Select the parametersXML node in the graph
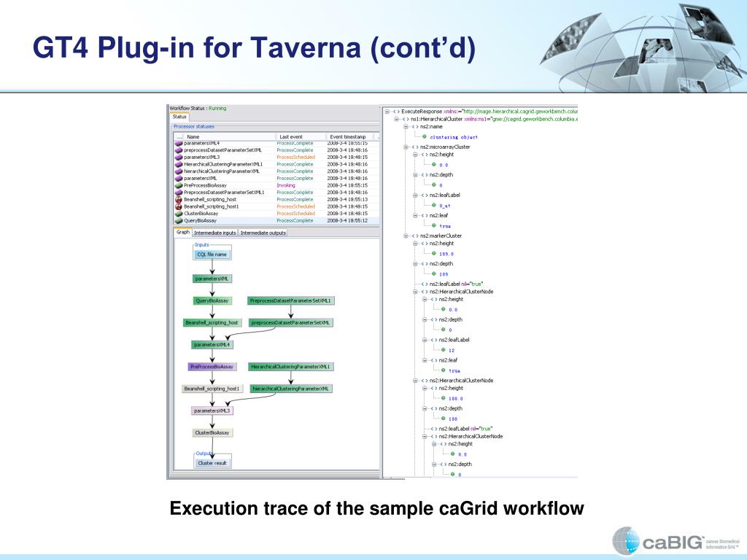 212,279
